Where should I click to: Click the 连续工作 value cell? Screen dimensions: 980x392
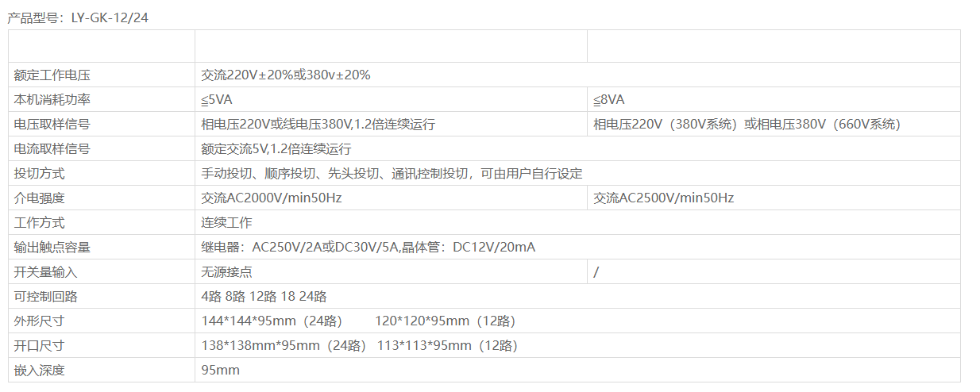coord(227,223)
